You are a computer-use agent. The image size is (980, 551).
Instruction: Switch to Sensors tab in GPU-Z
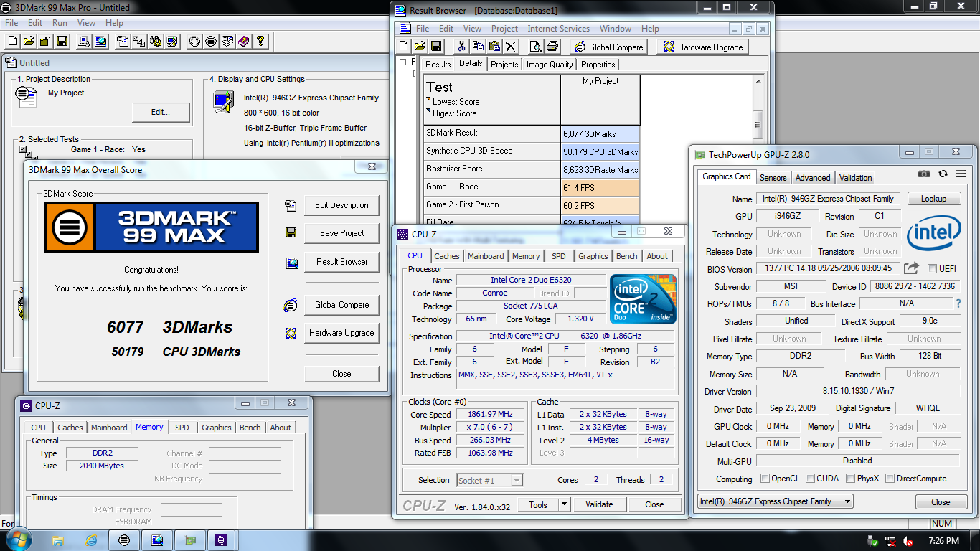pyautogui.click(x=773, y=178)
